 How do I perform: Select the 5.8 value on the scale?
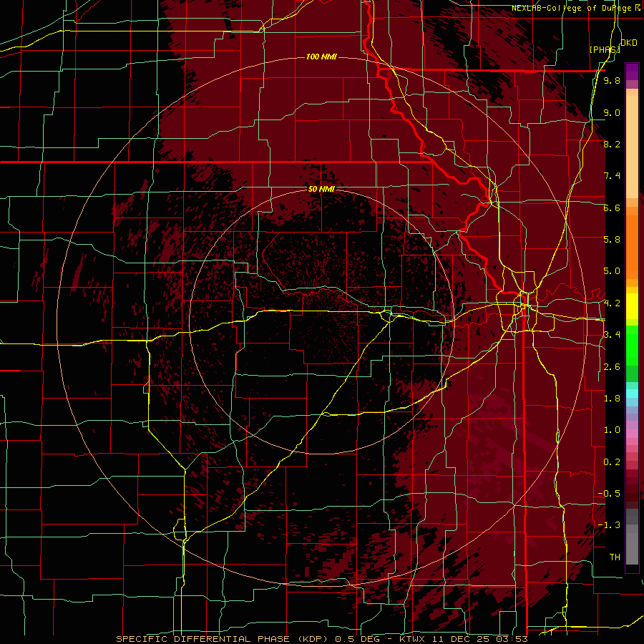[612, 240]
